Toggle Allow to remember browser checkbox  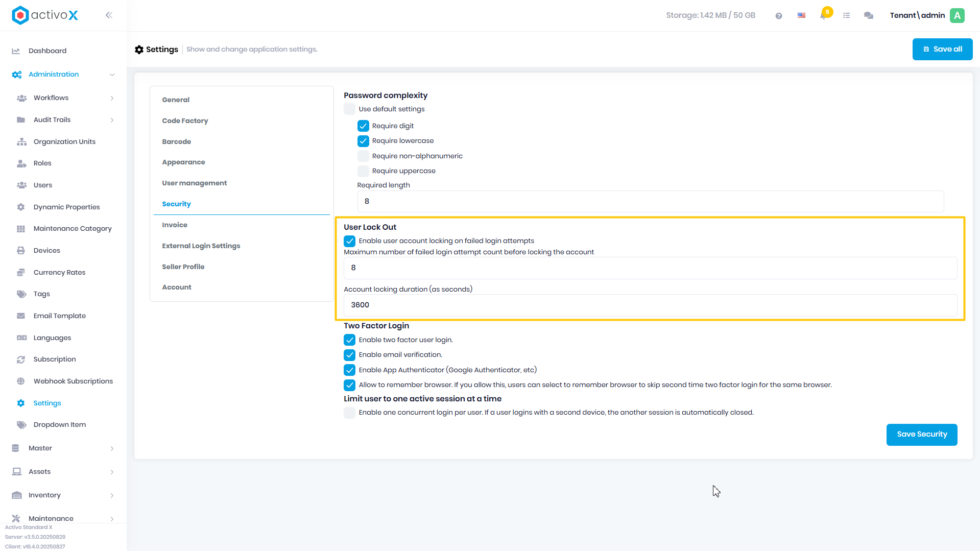click(x=349, y=385)
